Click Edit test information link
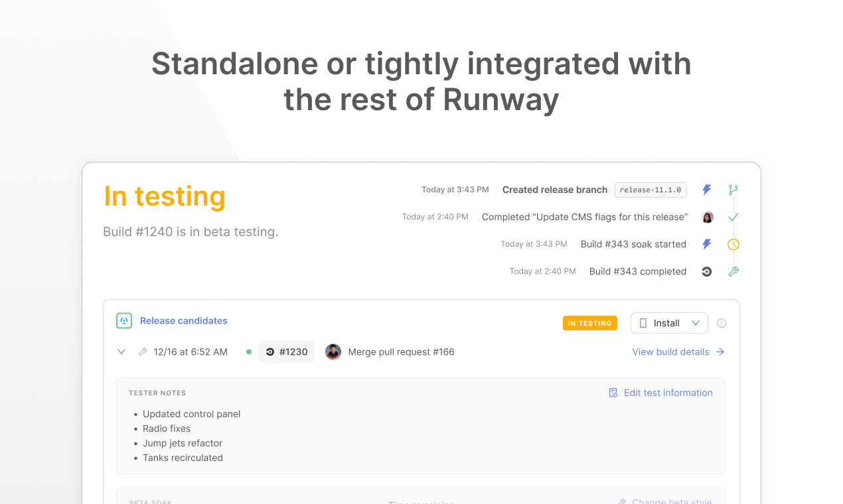This screenshot has height=504, width=843. (668, 393)
